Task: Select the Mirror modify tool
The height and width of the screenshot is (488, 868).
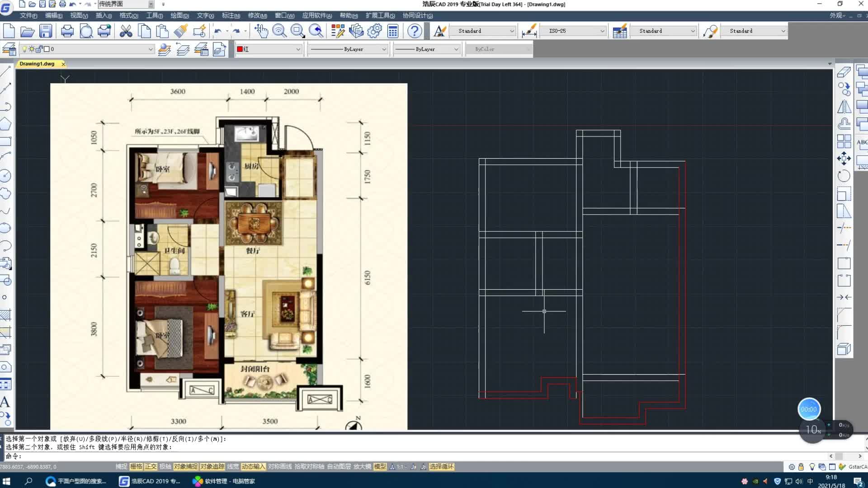Action: click(844, 107)
